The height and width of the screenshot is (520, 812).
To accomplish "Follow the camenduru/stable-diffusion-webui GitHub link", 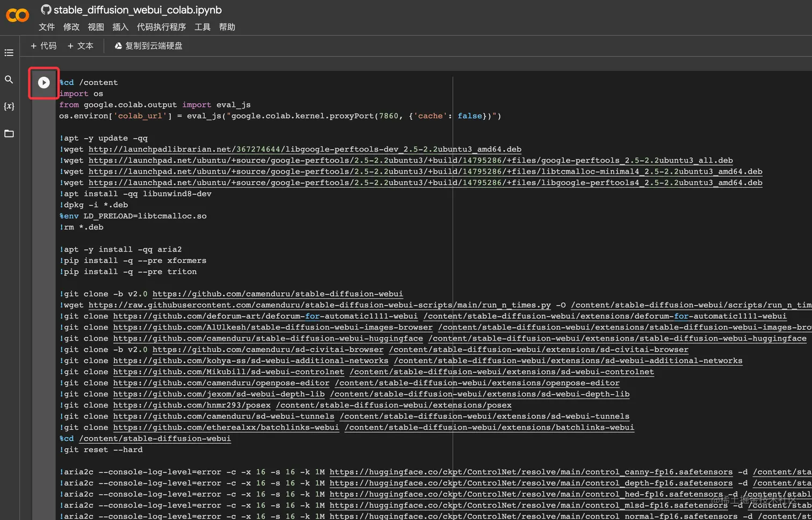I will pos(278,294).
